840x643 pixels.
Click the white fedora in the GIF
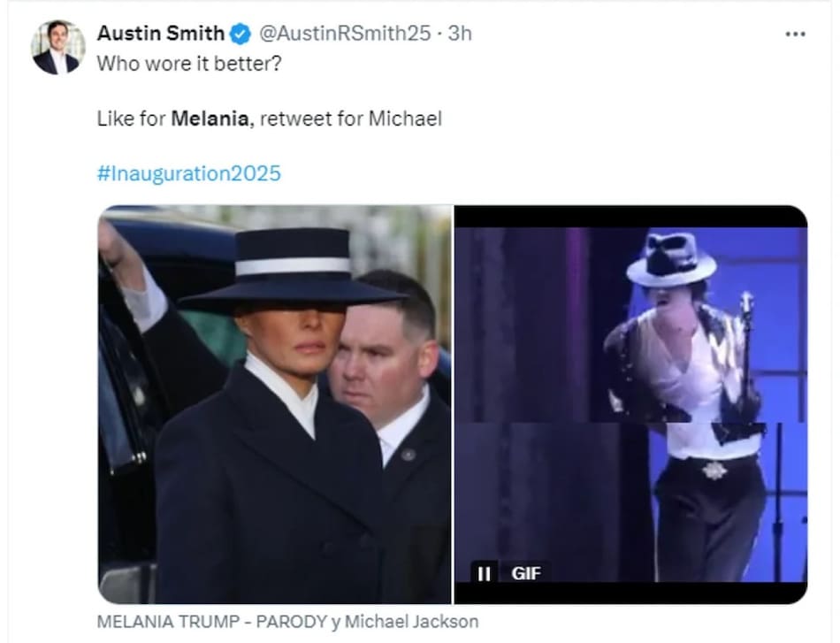672,258
